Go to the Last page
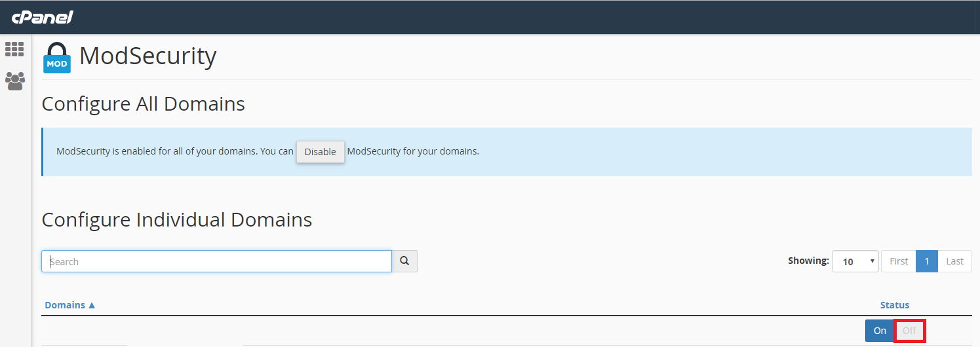 point(954,261)
